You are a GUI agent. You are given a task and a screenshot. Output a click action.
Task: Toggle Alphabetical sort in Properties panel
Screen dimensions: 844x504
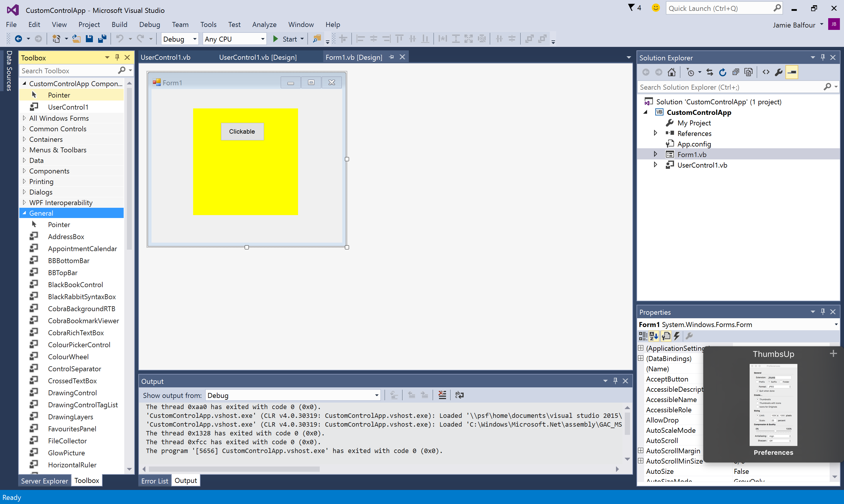click(654, 336)
